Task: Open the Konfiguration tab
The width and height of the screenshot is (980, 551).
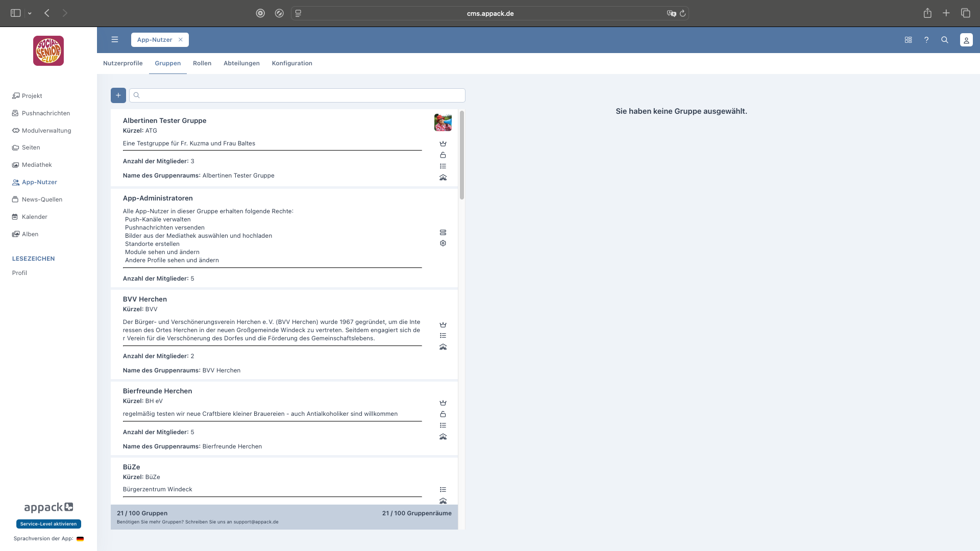Action: 292,63
